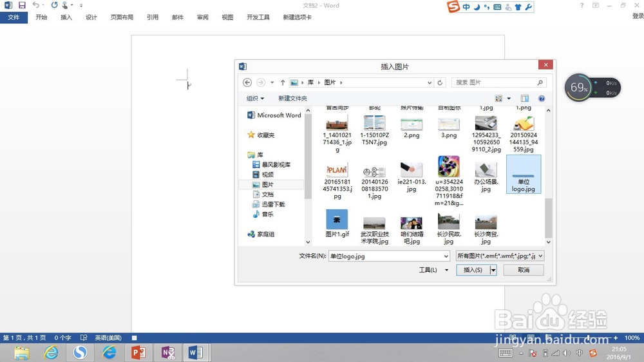
Task: Open the 页面布局 ribbon tab
Action: tap(122, 17)
